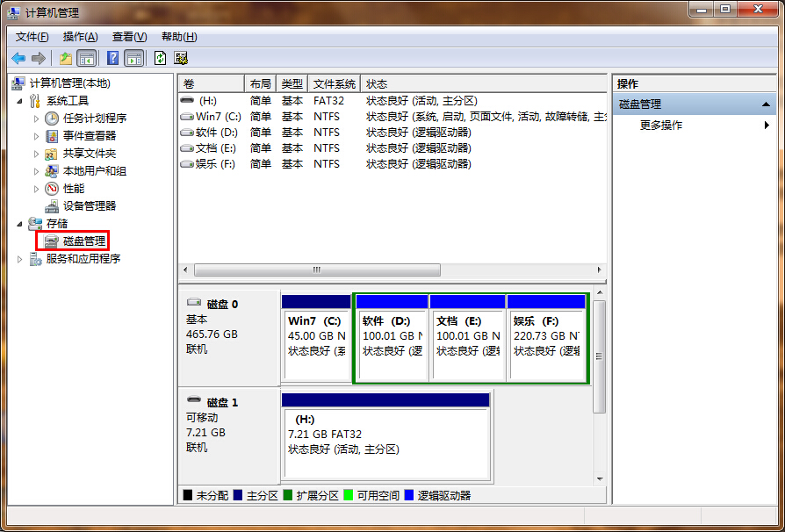
Task: Open 设备管理器 in the tree
Action: coord(89,205)
